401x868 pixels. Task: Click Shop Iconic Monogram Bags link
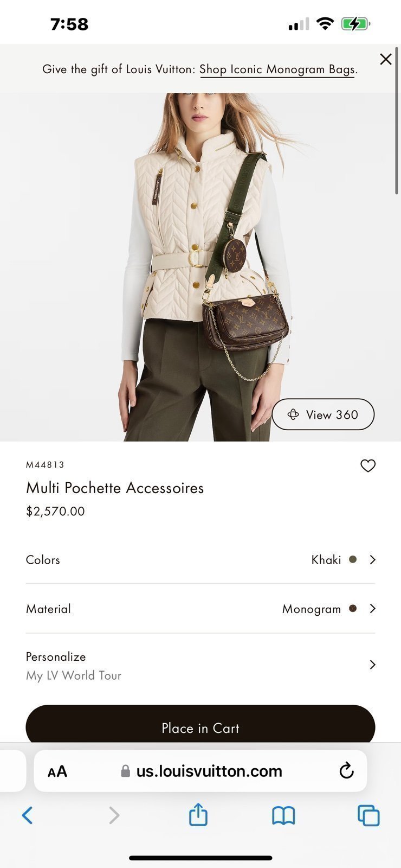point(277,69)
